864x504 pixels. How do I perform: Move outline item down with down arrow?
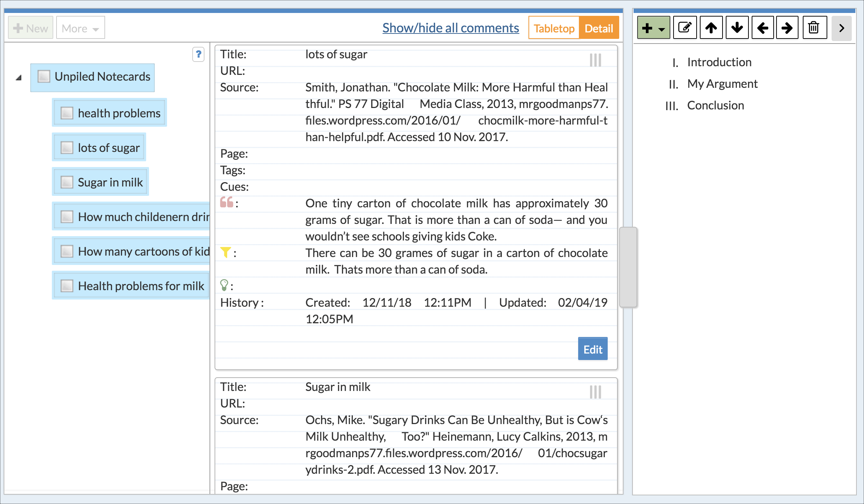(737, 28)
